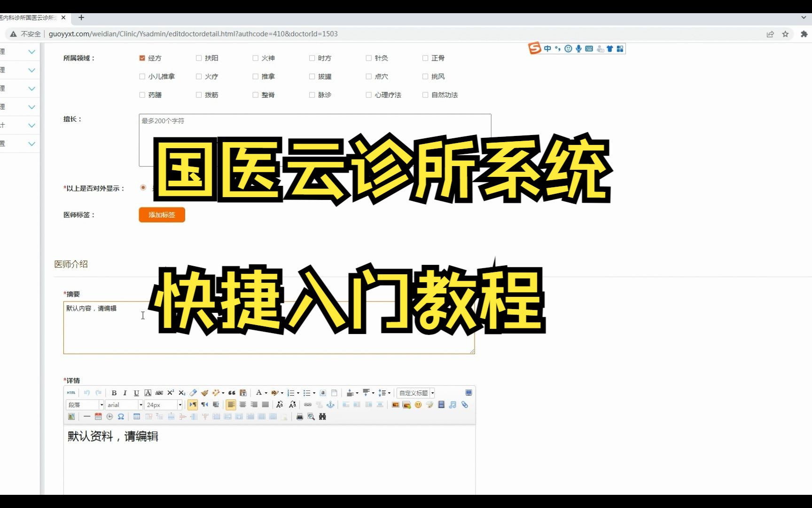Image resolution: width=812 pixels, height=508 pixels.
Task: Close the 国医云诊所 browser tab
Action: (x=63, y=17)
